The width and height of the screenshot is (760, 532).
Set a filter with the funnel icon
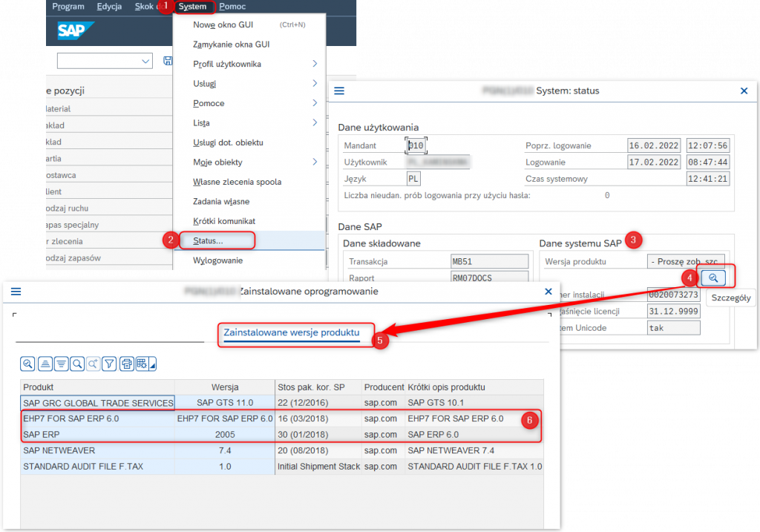point(109,364)
